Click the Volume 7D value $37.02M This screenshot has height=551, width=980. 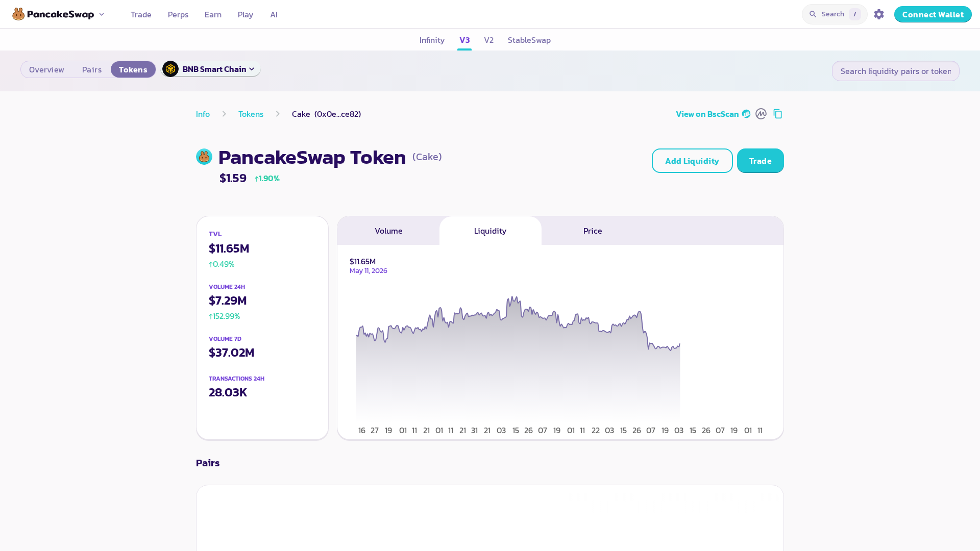coord(232,353)
